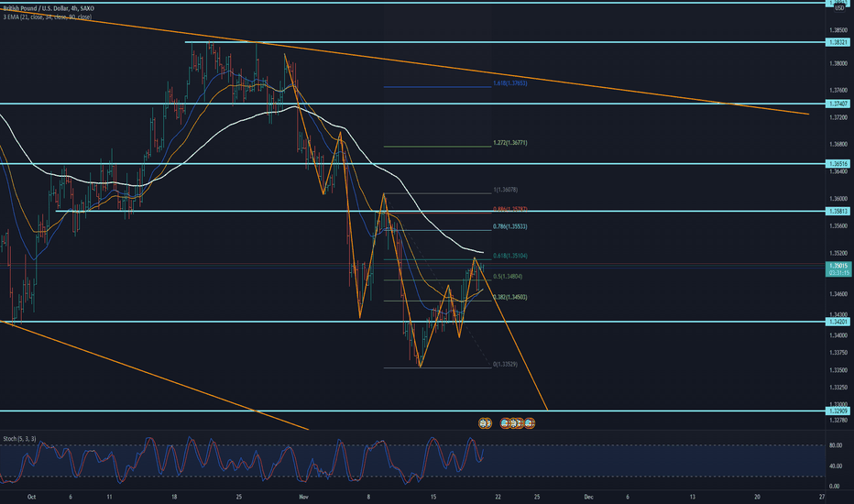Click the Stoch 0.00 scale value
The height and width of the screenshot is (504, 854).
pyautogui.click(x=834, y=486)
